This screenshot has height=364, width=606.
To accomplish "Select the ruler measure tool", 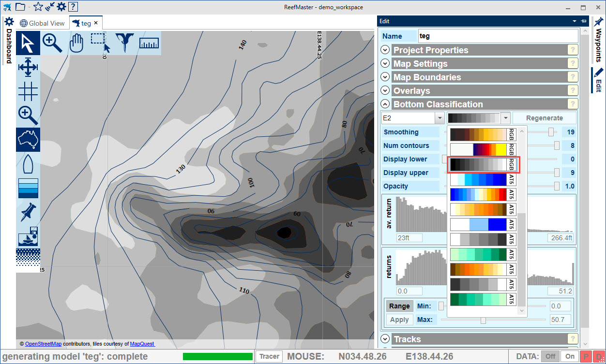I will pyautogui.click(x=149, y=43).
